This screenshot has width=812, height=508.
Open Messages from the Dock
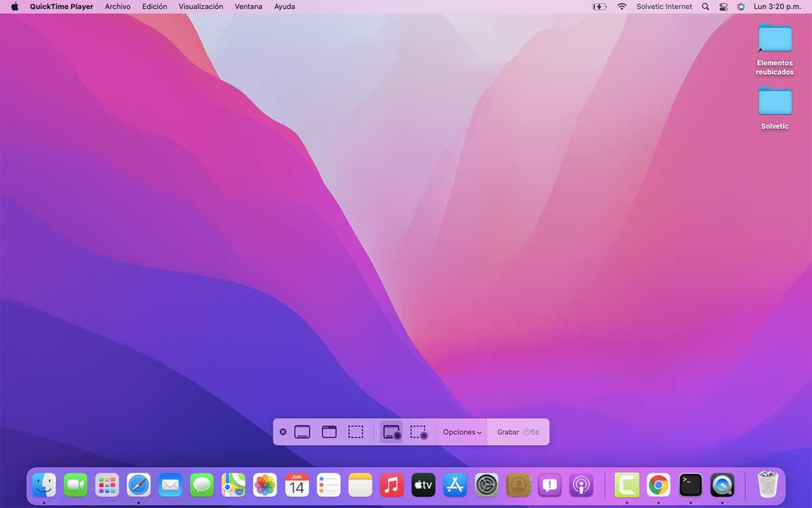[202, 485]
